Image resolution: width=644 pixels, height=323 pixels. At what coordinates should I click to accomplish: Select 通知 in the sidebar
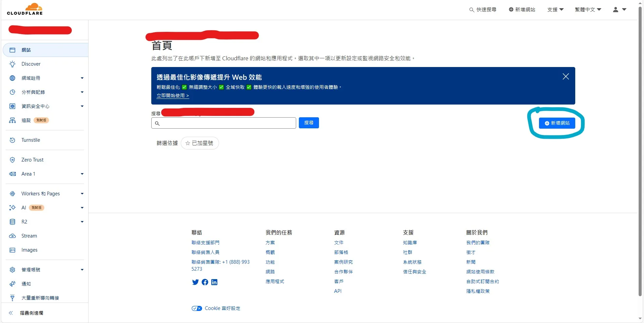[x=26, y=284]
